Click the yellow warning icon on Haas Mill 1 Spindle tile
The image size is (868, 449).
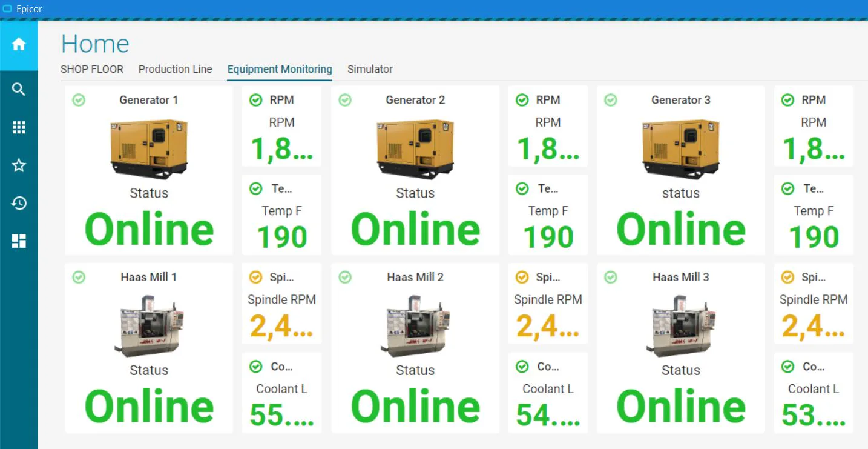click(255, 277)
